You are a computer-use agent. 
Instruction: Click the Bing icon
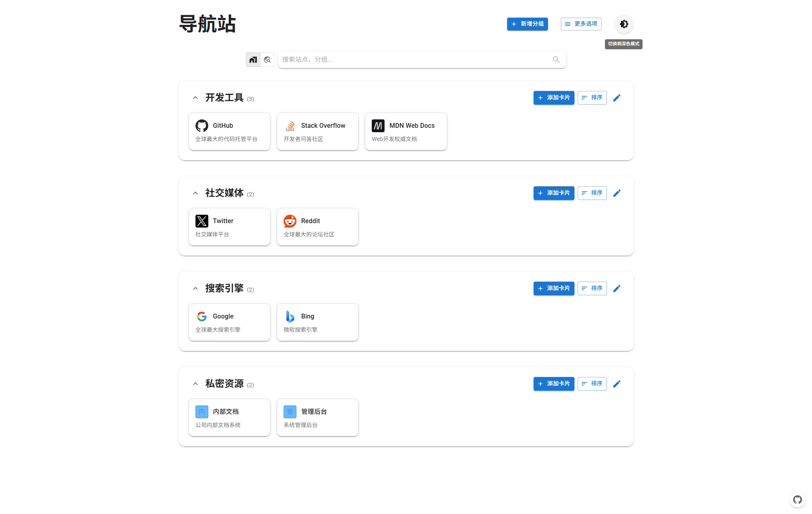290,316
